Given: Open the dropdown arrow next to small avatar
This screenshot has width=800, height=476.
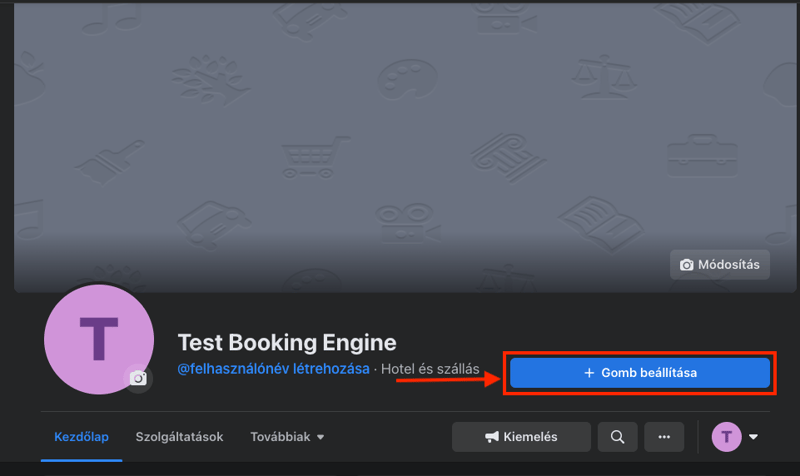Looking at the screenshot, I should tap(753, 437).
